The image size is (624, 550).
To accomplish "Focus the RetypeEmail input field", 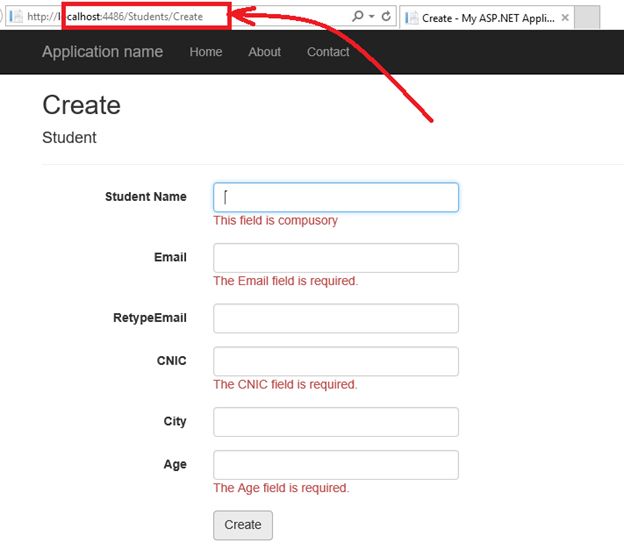I will 336,318.
